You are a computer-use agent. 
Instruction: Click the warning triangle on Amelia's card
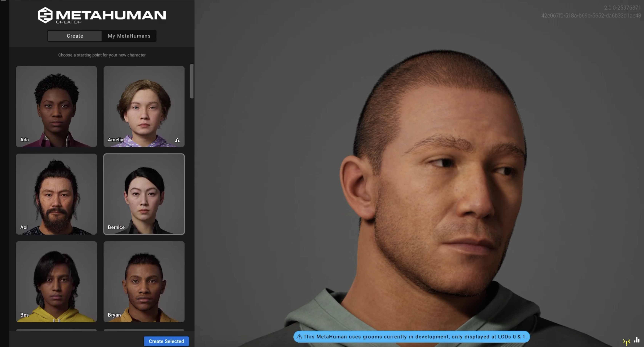tap(177, 140)
